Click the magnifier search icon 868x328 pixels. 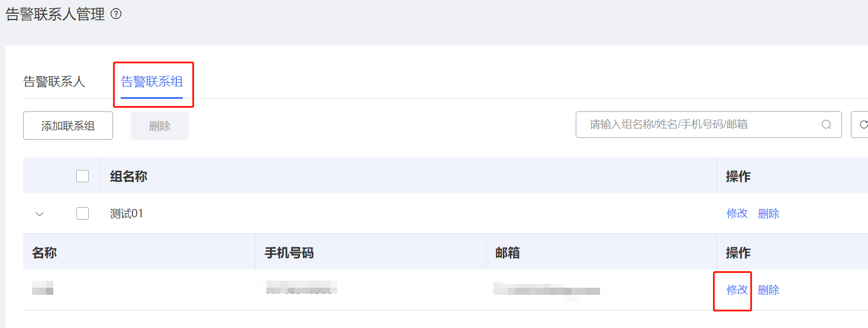point(827,124)
